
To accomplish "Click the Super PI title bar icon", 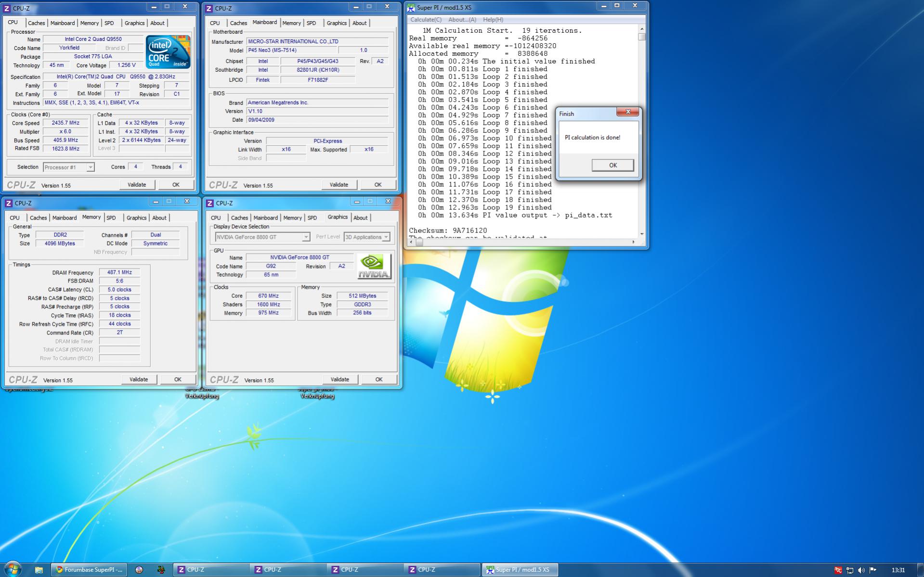I will [411, 7].
